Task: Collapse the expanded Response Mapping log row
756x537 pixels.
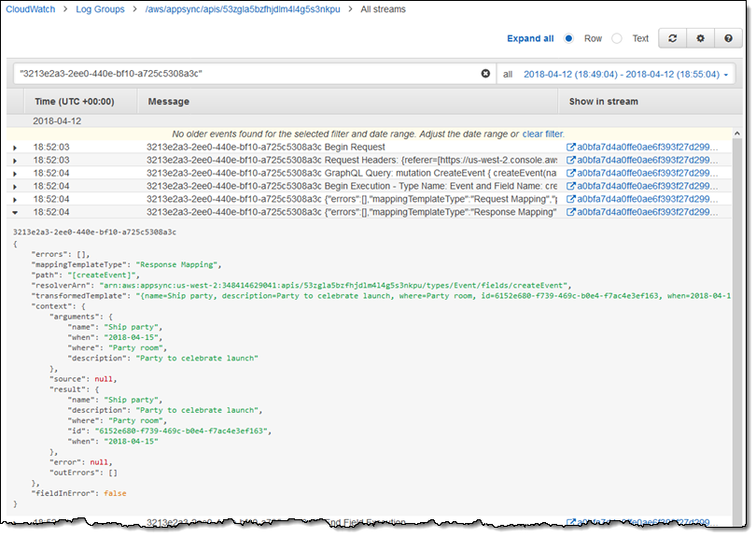Action: pos(14,213)
